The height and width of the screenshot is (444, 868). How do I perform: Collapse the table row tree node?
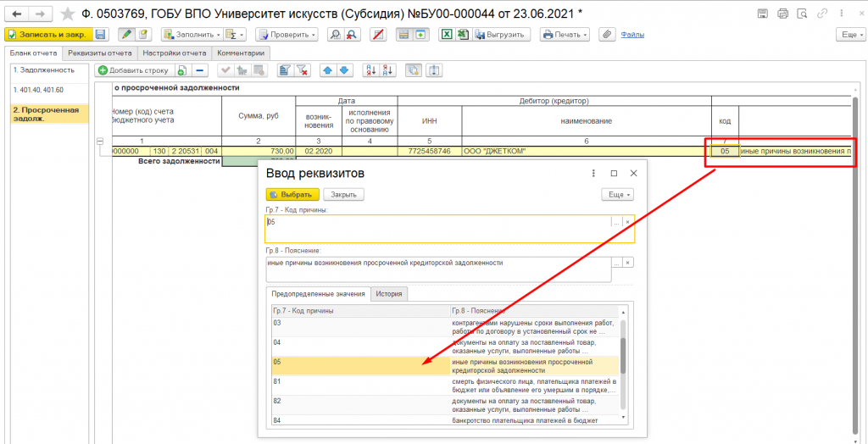[102, 142]
